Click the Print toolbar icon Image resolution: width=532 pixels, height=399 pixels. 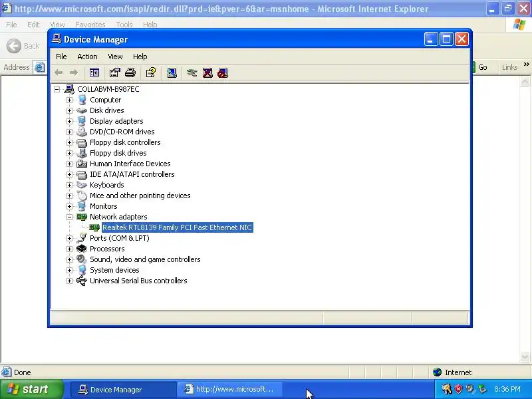click(x=130, y=72)
